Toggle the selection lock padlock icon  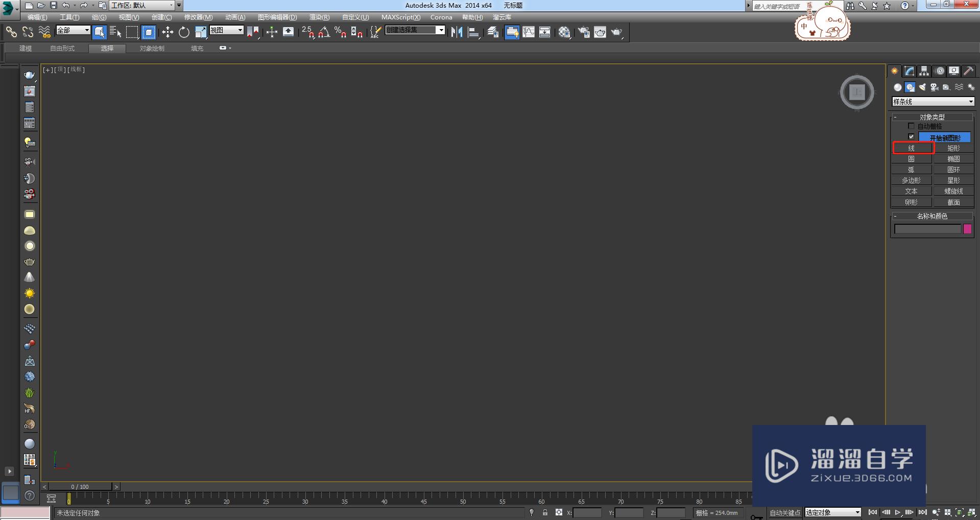545,512
